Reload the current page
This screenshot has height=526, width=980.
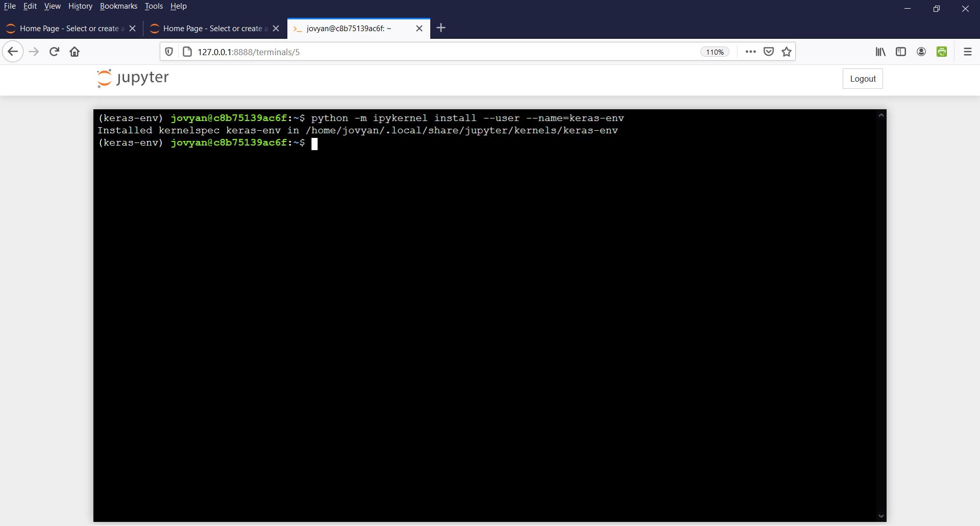tap(54, 52)
